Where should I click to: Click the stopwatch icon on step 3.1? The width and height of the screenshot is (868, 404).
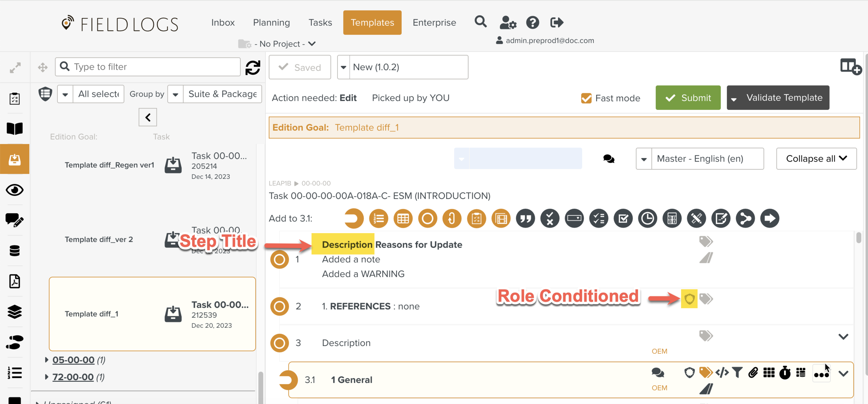click(785, 373)
